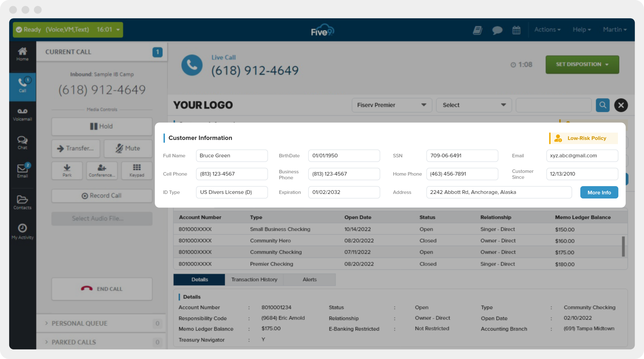Click the BirthDate field

point(344,156)
